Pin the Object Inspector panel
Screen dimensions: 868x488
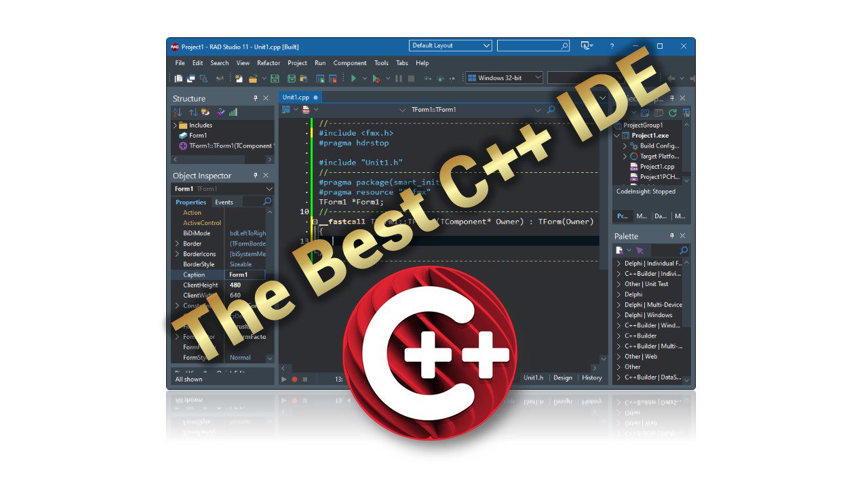[256, 176]
